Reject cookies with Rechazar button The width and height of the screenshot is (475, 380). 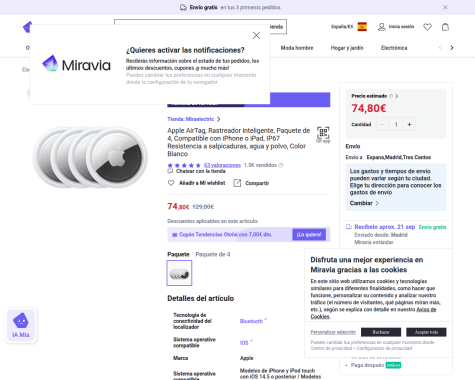coord(381,332)
